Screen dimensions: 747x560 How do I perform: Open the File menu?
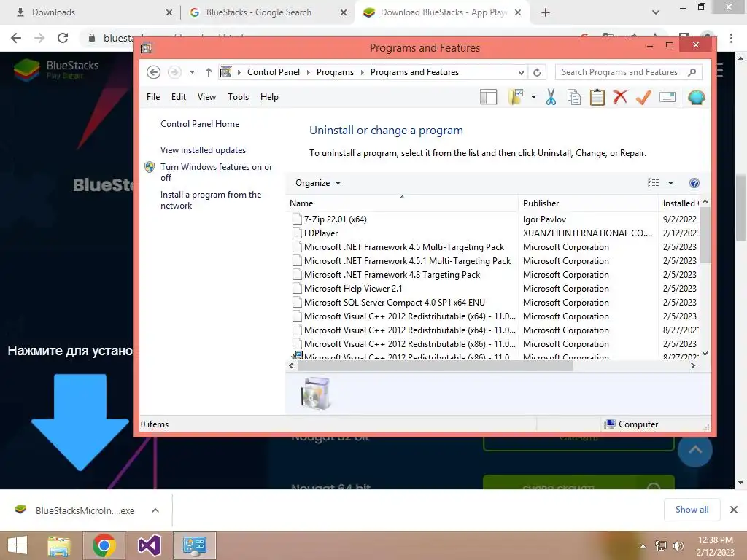pos(153,97)
